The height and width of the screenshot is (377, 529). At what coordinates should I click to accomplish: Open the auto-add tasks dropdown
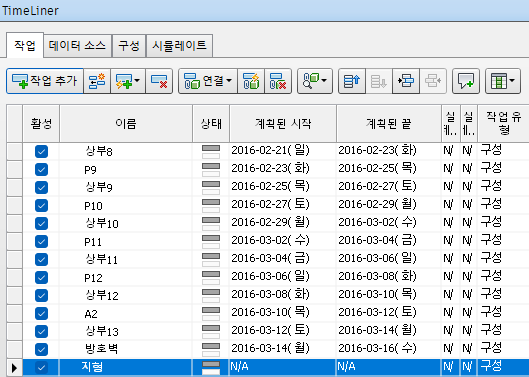(x=128, y=81)
